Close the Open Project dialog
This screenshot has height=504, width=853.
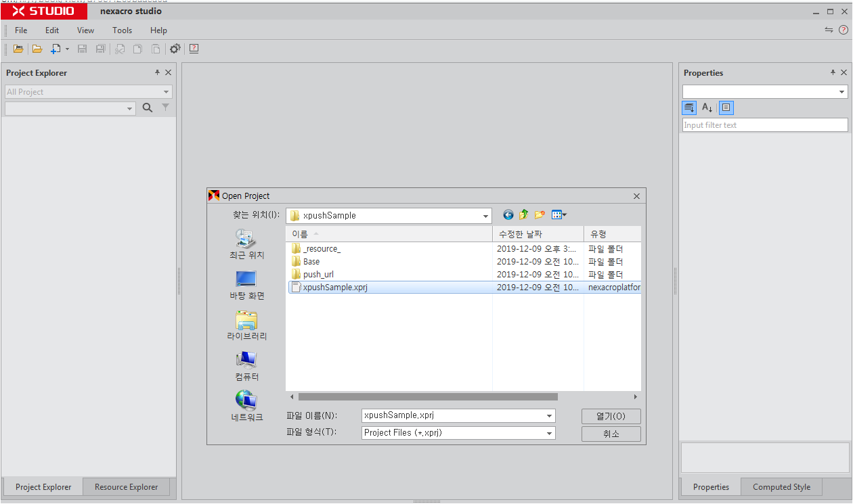click(636, 196)
